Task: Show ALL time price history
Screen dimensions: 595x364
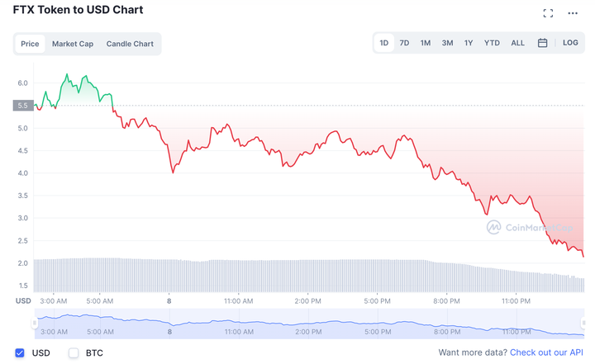Action: point(517,43)
